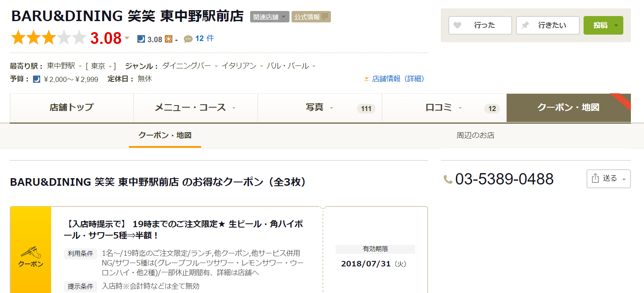
Task: Open the 東京 area dropdown
Action: (110, 66)
